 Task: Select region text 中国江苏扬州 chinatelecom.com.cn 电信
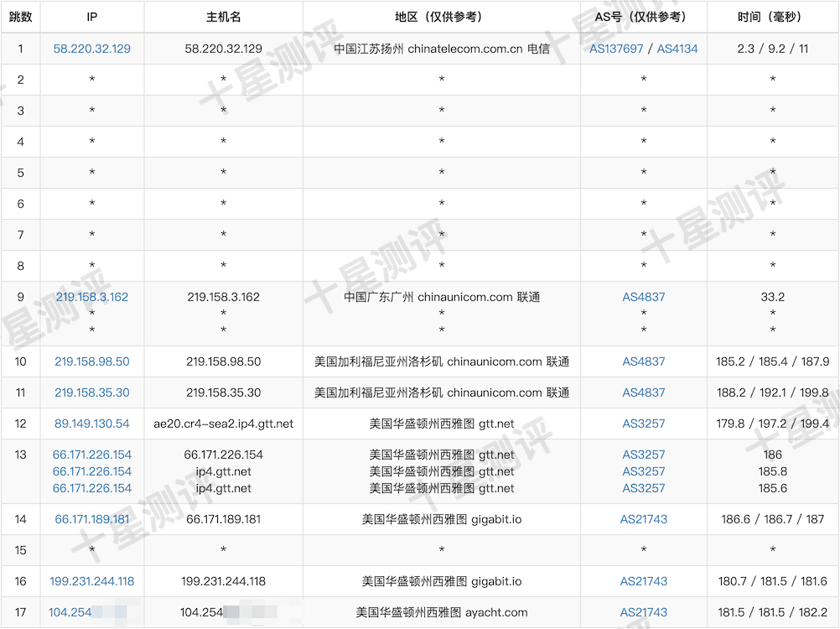[x=442, y=49]
